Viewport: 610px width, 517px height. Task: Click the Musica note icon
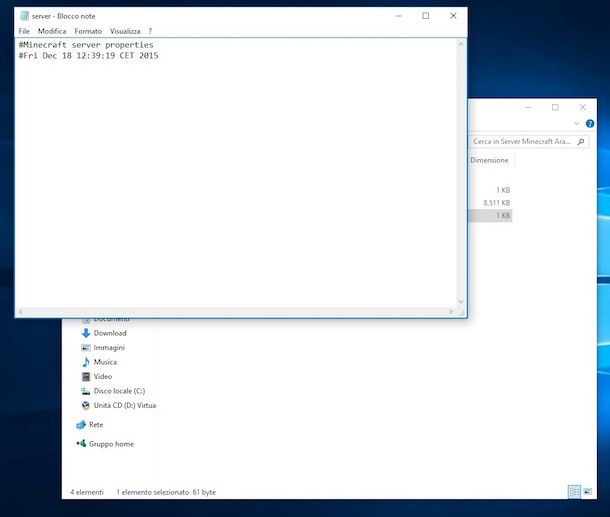(x=86, y=362)
